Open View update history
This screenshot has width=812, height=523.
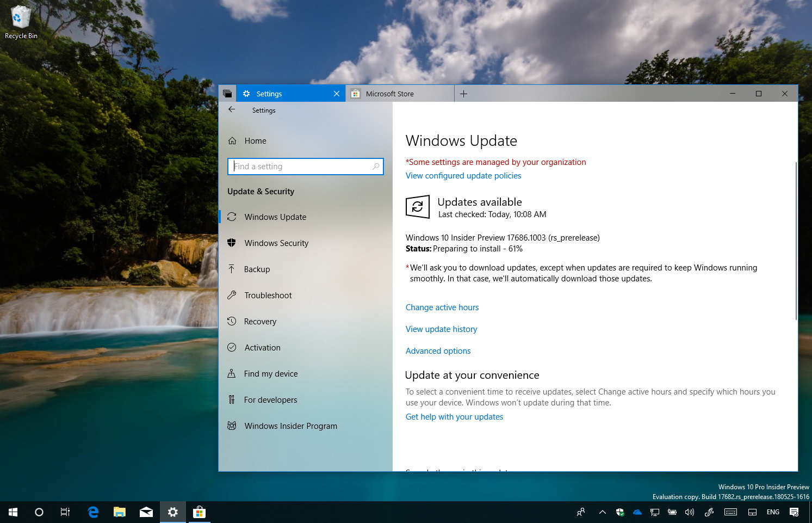pos(441,329)
